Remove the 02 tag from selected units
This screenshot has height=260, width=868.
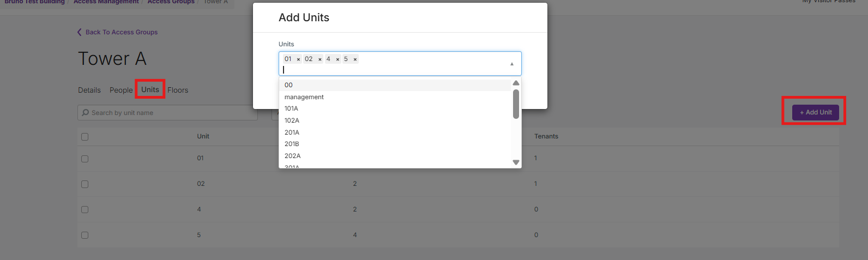click(x=320, y=59)
